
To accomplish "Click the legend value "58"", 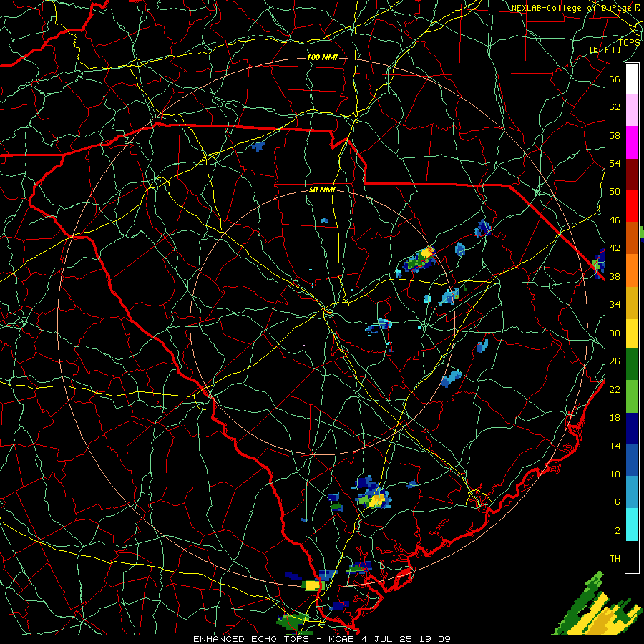I will click(615, 135).
